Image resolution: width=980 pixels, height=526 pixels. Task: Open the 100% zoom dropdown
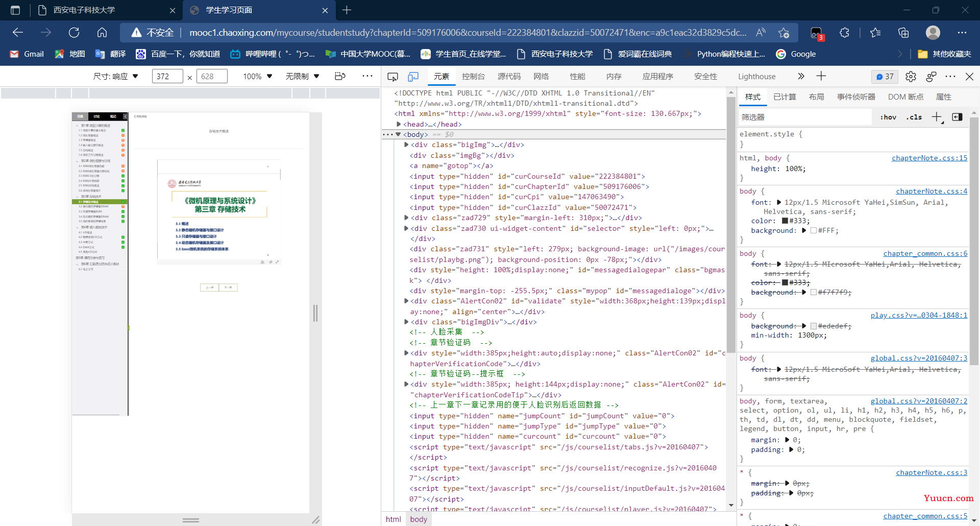(x=258, y=76)
